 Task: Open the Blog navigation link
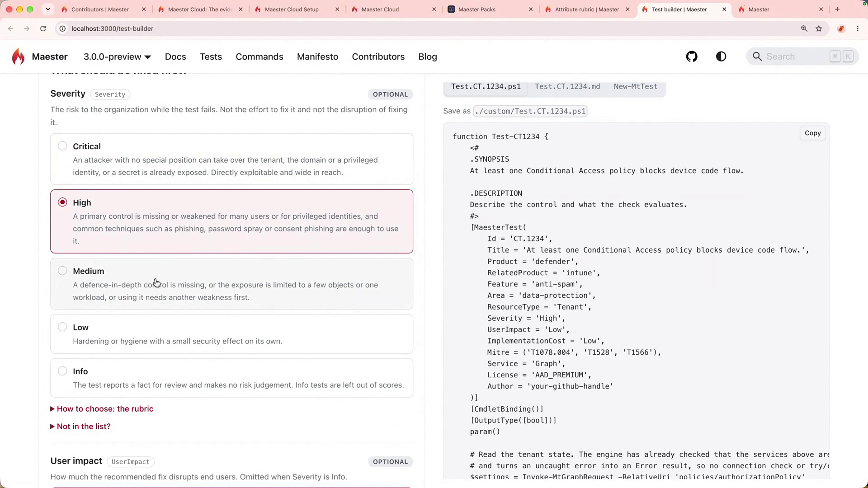click(428, 57)
